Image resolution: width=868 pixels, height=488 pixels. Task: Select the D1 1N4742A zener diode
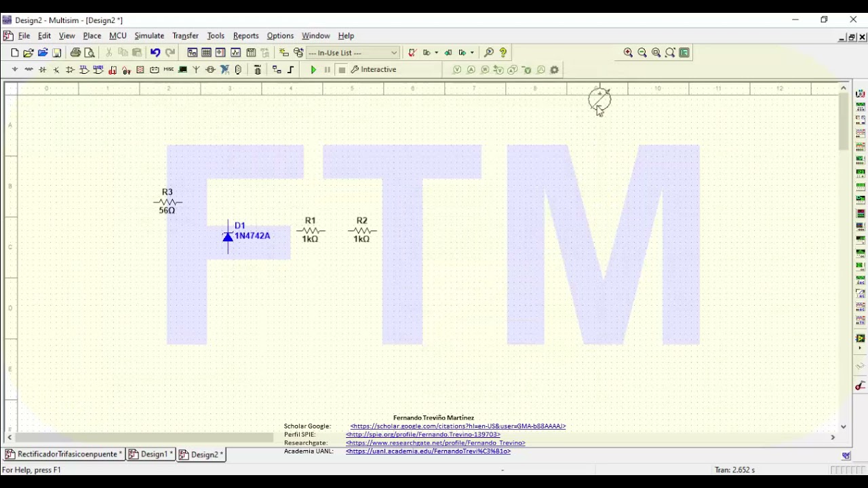[x=228, y=236]
